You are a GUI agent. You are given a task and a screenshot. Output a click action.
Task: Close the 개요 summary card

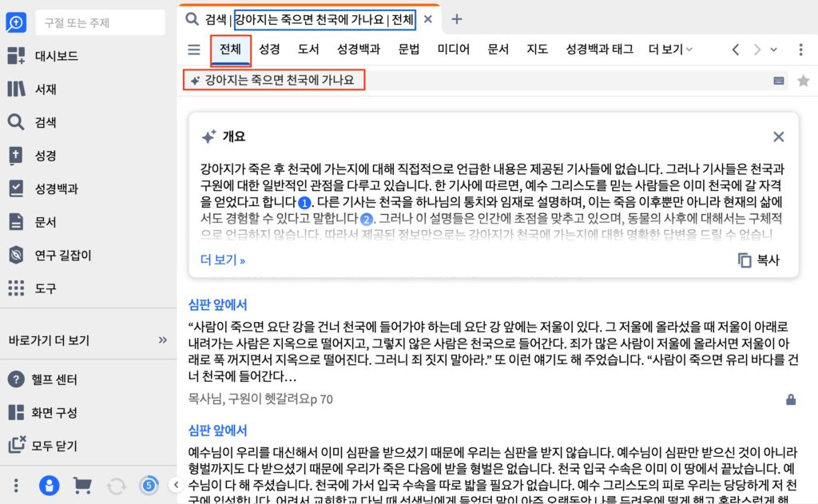pos(778,137)
